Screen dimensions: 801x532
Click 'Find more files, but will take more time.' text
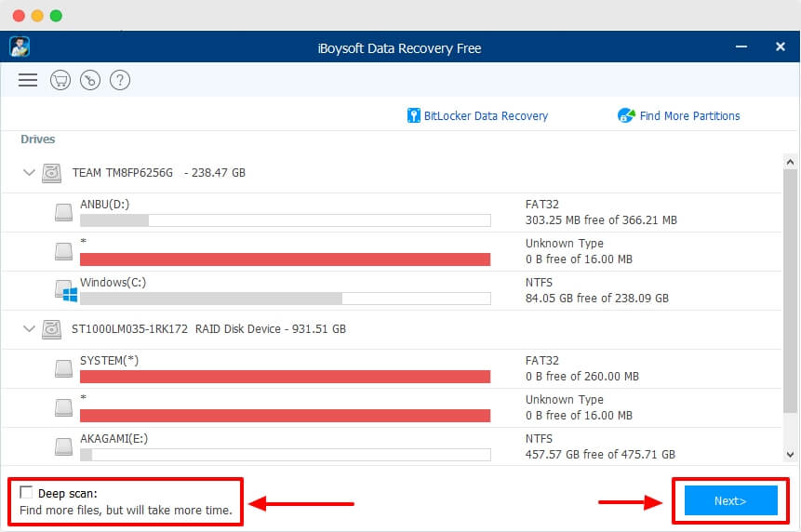click(x=126, y=510)
